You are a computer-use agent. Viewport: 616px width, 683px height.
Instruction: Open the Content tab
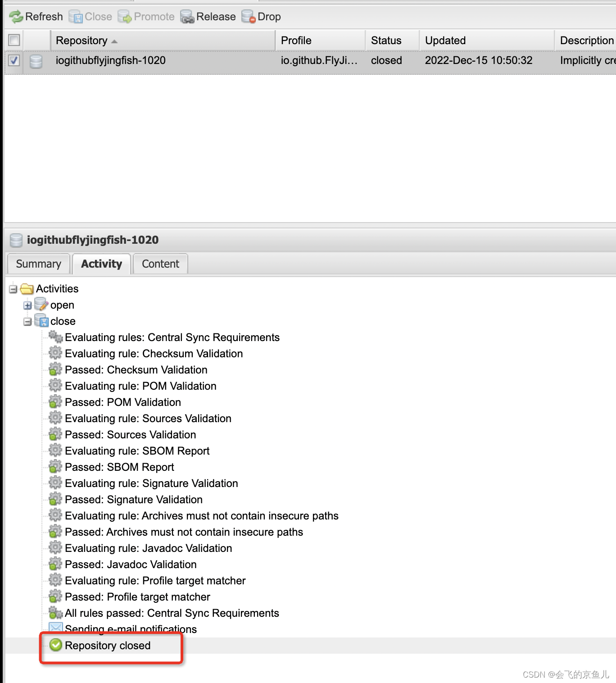click(160, 264)
